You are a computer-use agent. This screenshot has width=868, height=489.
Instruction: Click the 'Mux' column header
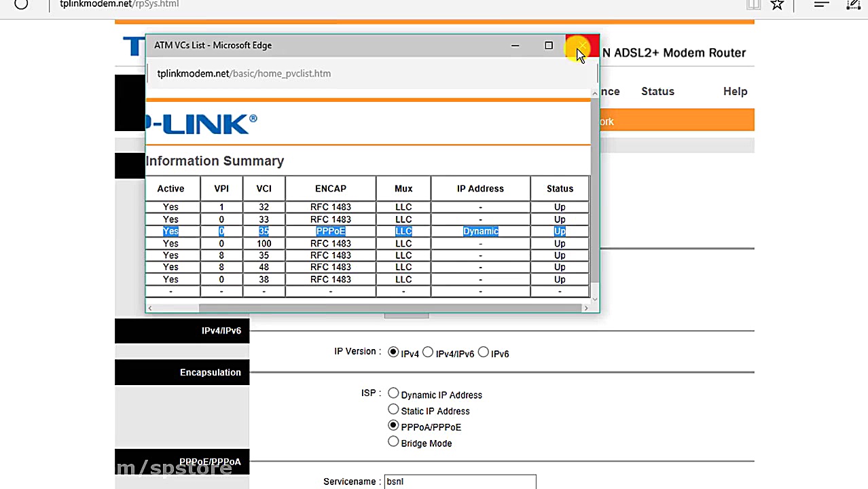[403, 189]
